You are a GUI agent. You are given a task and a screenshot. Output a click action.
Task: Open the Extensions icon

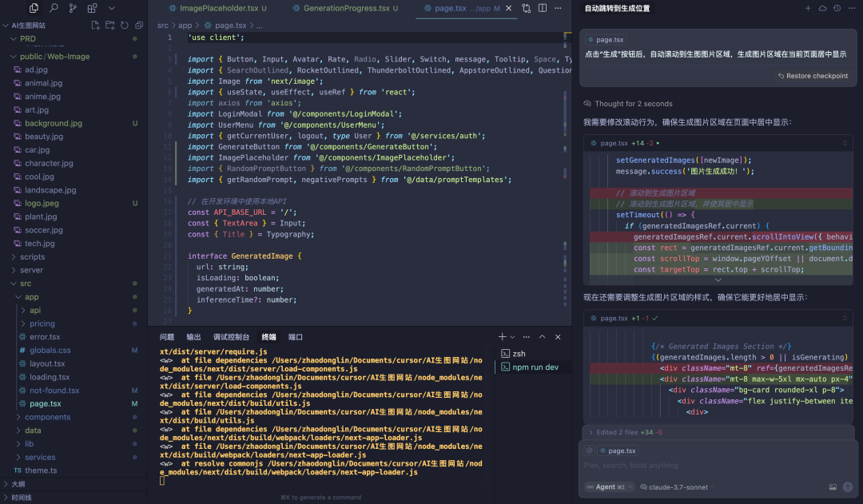coord(92,8)
